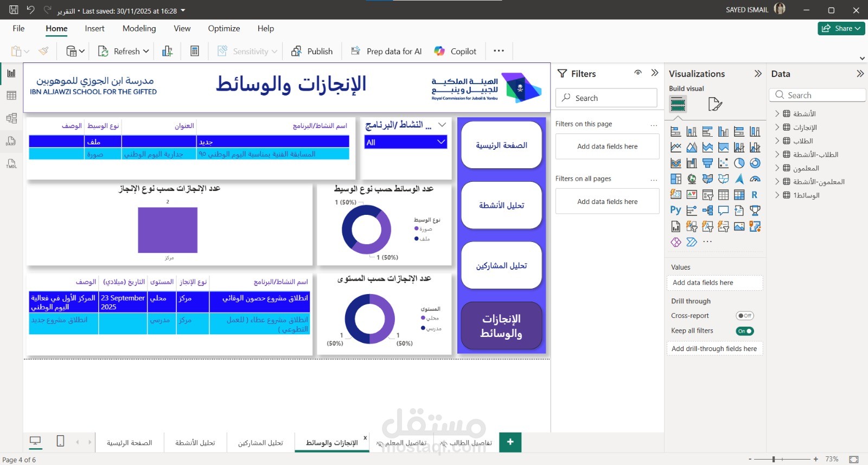Image resolution: width=868 pixels, height=465 pixels.
Task: Toggle Filters pane visibility eye icon
Action: click(638, 73)
